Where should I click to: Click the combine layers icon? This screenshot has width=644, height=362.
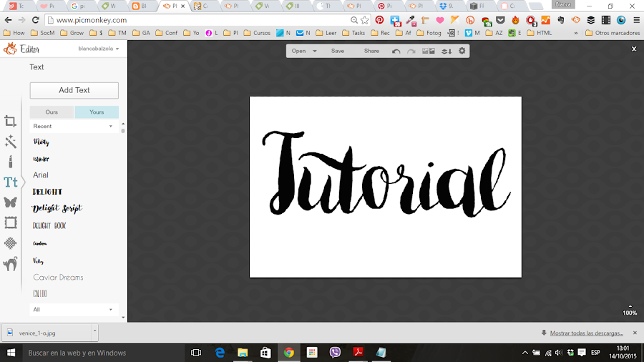click(447, 52)
